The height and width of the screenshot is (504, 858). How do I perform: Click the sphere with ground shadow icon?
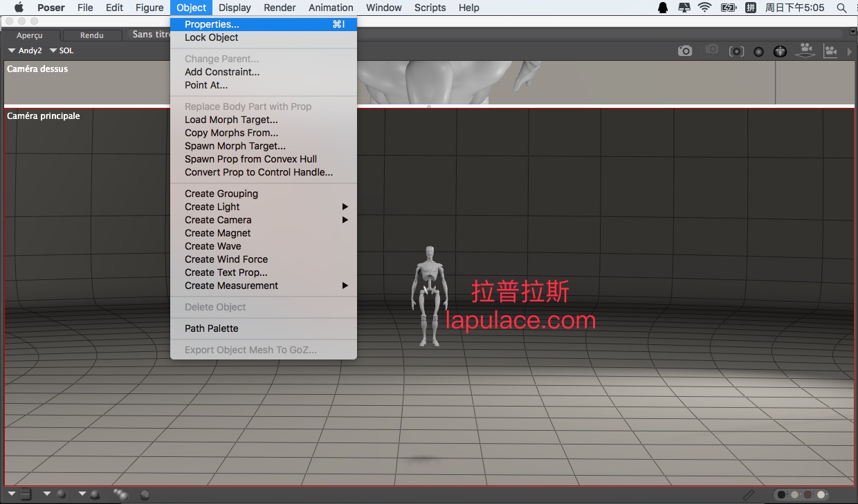tap(95, 494)
